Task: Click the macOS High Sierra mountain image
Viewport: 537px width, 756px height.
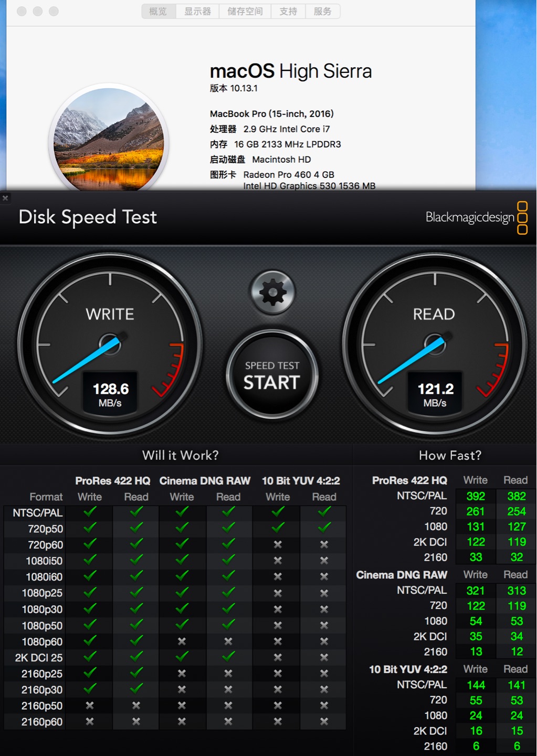Action: [109, 139]
